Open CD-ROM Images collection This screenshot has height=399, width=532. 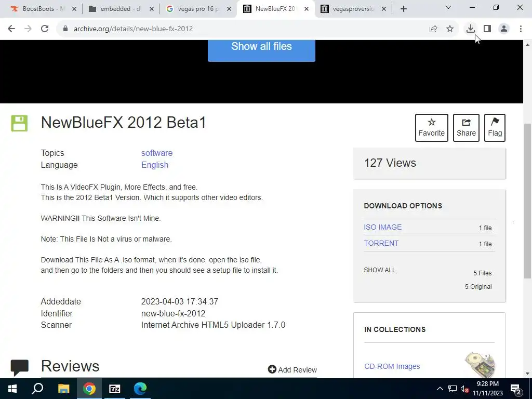pos(392,366)
